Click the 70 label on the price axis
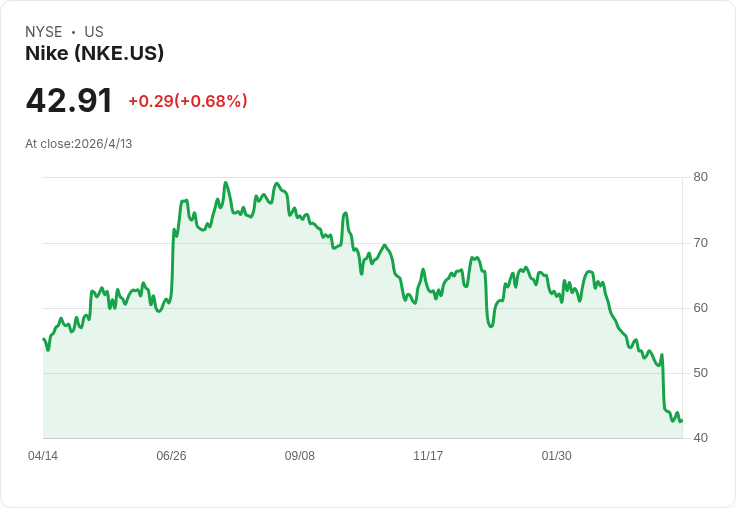 pos(701,243)
